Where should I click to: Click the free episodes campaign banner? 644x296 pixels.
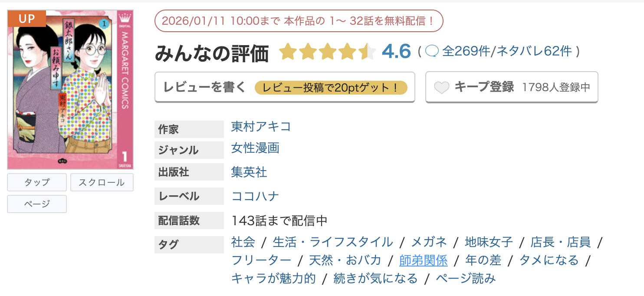coord(299,20)
